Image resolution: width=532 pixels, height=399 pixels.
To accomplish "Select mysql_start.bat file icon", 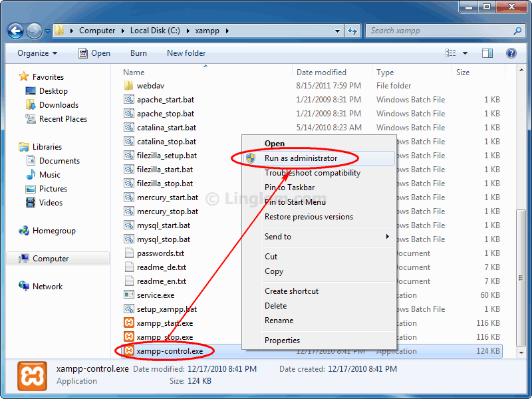I will [128, 225].
